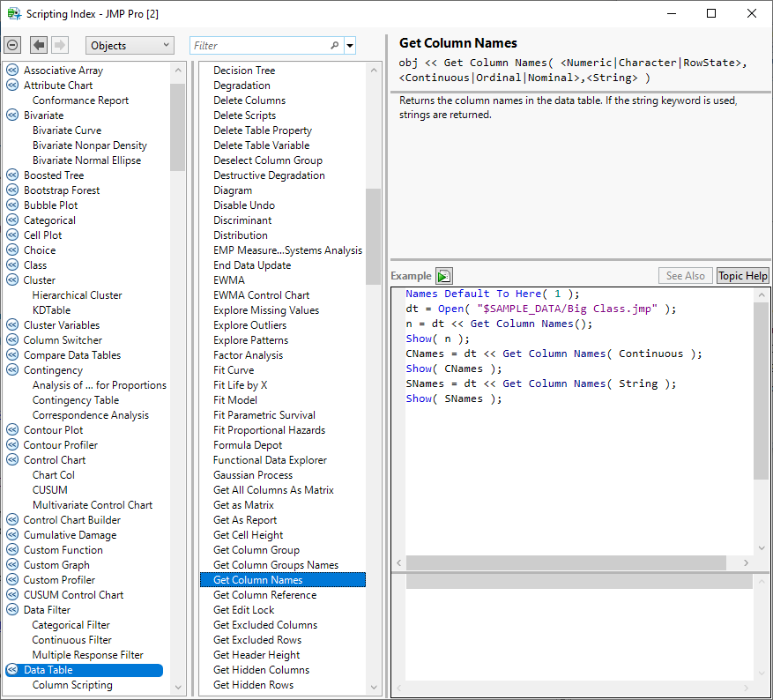Click into the Filter search field
This screenshot has width=773, height=700.
[x=260, y=46]
